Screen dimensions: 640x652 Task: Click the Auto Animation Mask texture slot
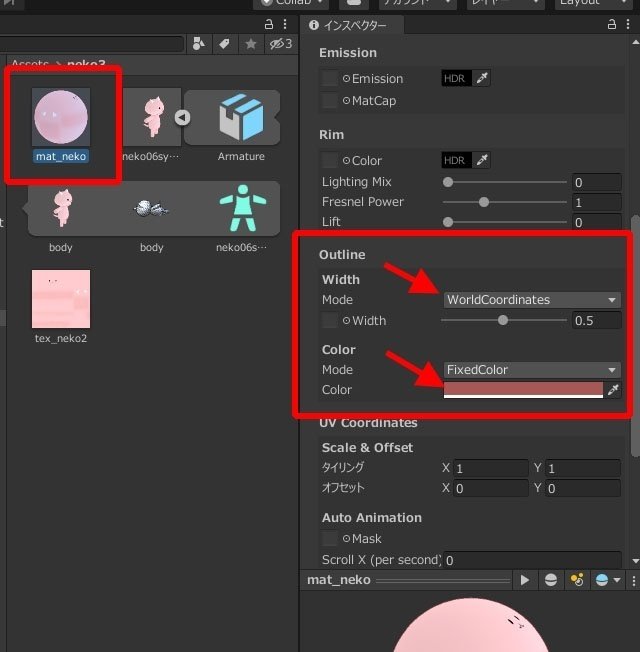click(x=329, y=538)
